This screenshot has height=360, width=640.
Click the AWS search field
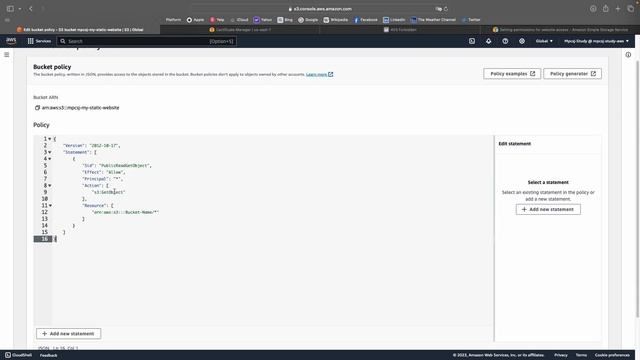click(147, 41)
